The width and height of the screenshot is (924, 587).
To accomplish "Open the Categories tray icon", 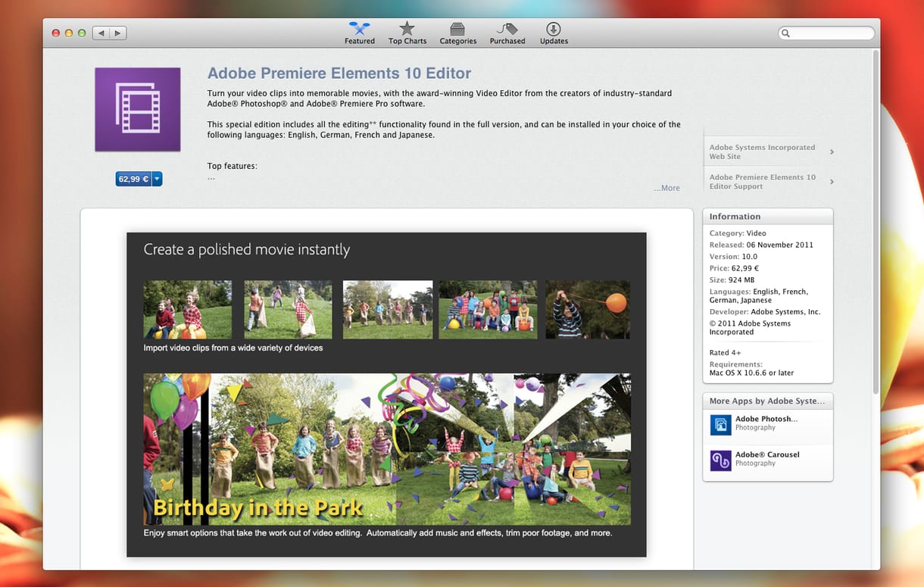I will (457, 29).
